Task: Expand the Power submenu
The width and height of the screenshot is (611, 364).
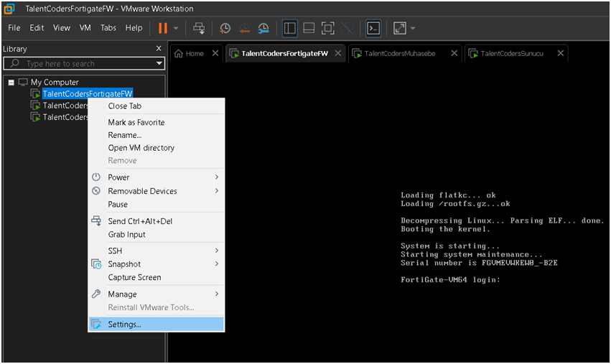Action: pos(157,177)
